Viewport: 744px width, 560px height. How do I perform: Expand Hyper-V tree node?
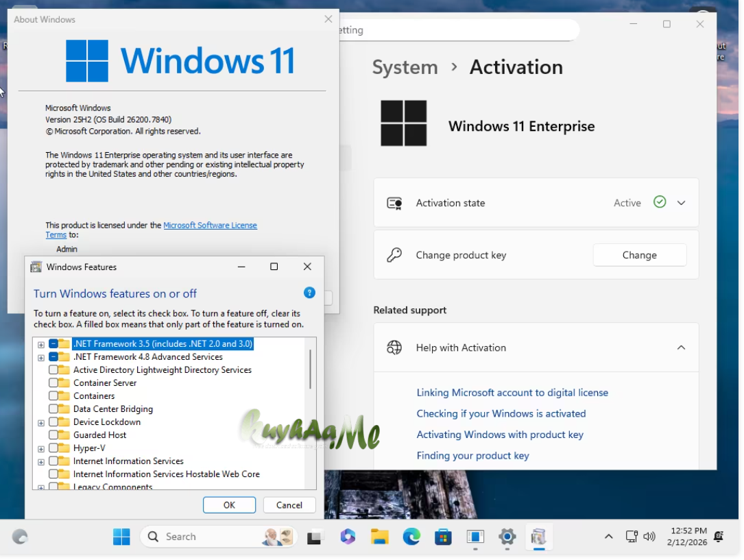pos(41,448)
